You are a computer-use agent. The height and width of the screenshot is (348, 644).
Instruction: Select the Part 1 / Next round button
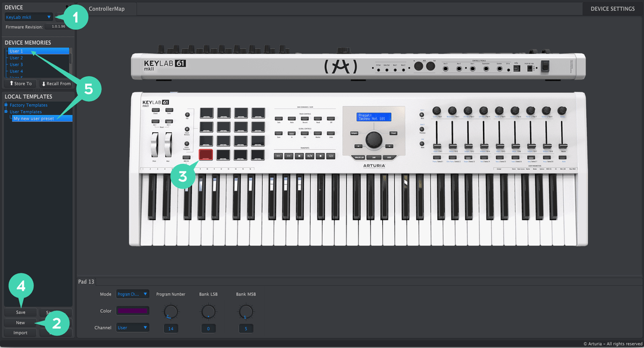pos(422,115)
